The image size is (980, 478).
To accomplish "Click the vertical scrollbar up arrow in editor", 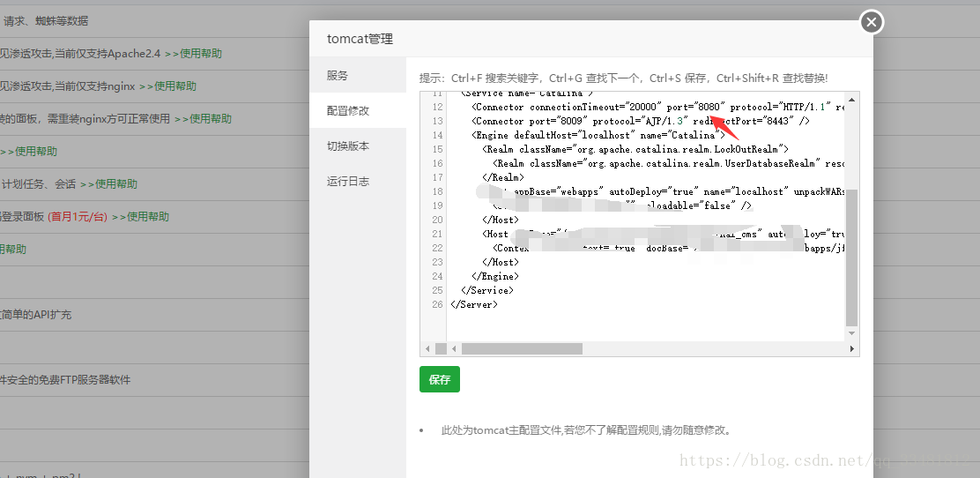I will [x=851, y=100].
